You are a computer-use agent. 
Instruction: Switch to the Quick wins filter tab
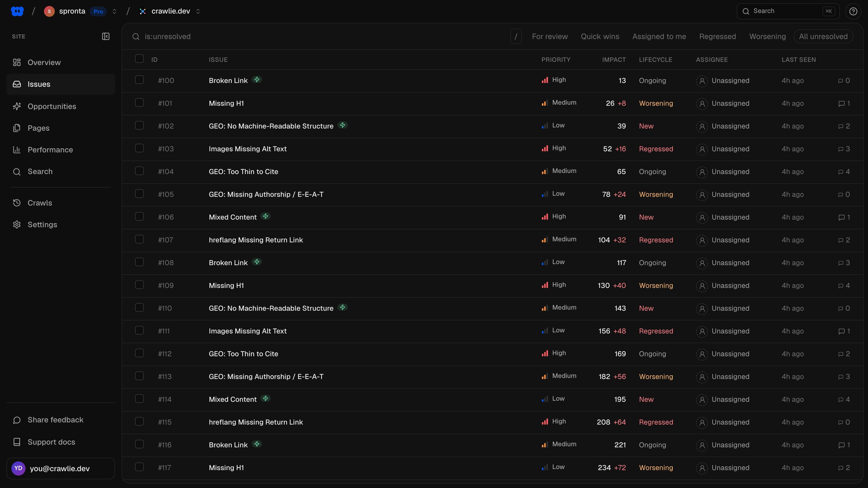tap(600, 36)
